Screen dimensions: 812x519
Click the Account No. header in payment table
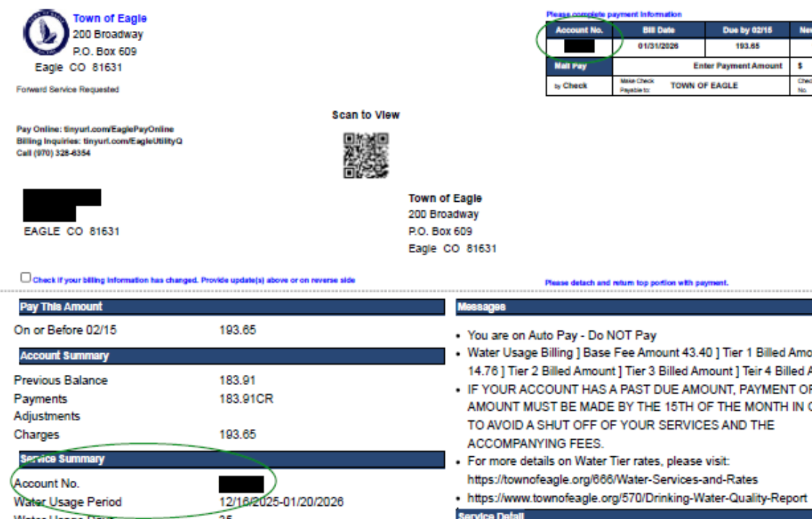click(580, 30)
